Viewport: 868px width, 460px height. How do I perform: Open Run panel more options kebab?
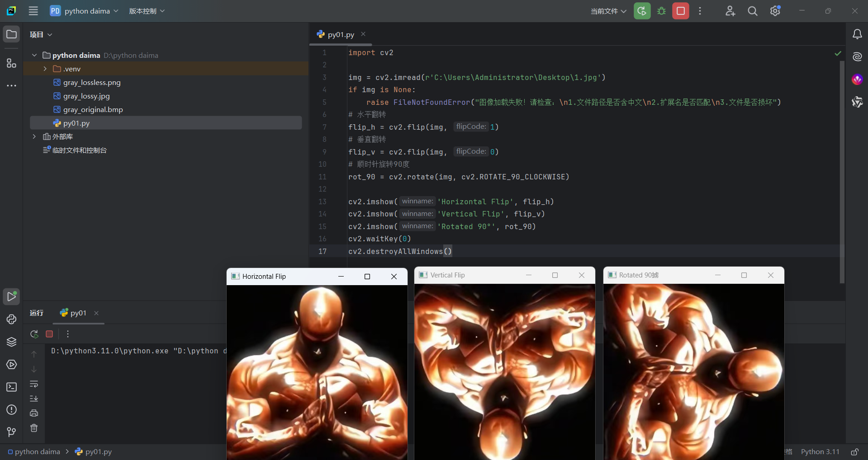(x=68, y=334)
